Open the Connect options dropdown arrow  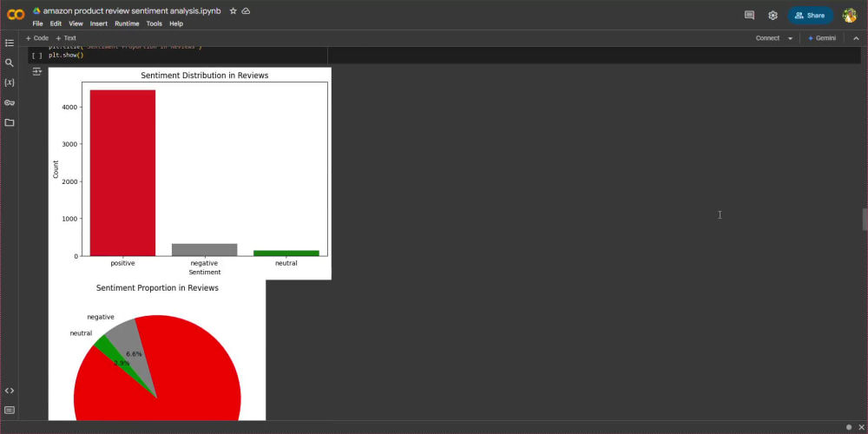[790, 38]
